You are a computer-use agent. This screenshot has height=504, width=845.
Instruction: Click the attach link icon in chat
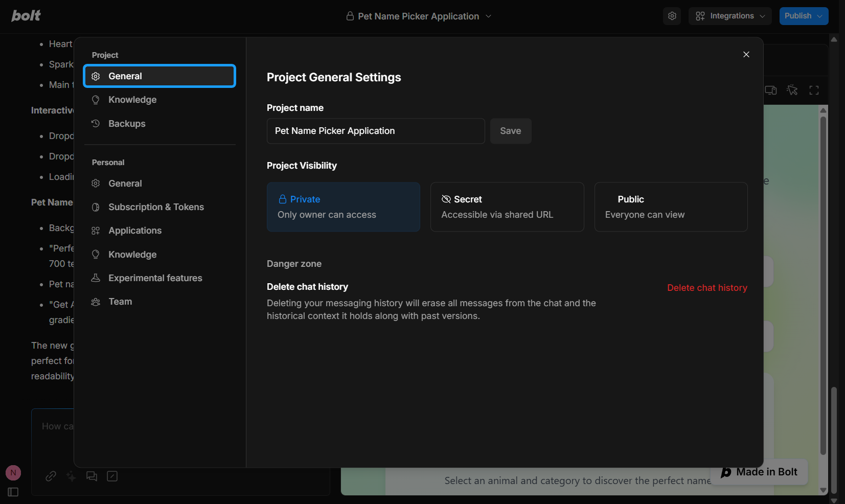(x=51, y=476)
